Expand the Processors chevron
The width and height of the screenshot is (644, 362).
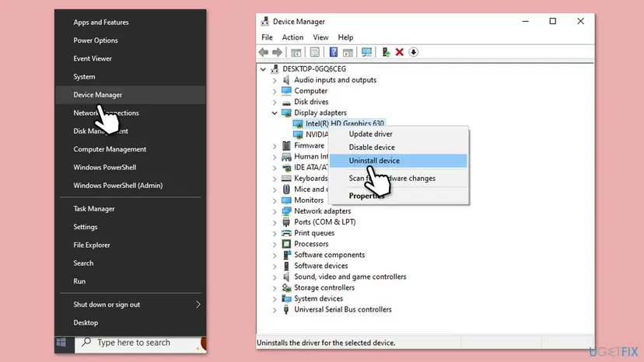[x=275, y=244]
